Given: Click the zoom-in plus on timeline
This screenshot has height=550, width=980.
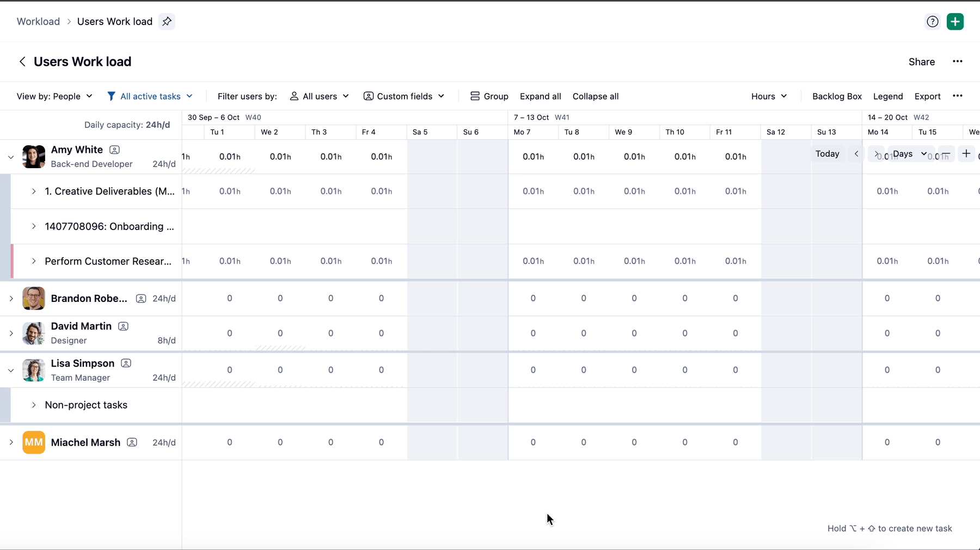Looking at the screenshot, I should pyautogui.click(x=966, y=154).
